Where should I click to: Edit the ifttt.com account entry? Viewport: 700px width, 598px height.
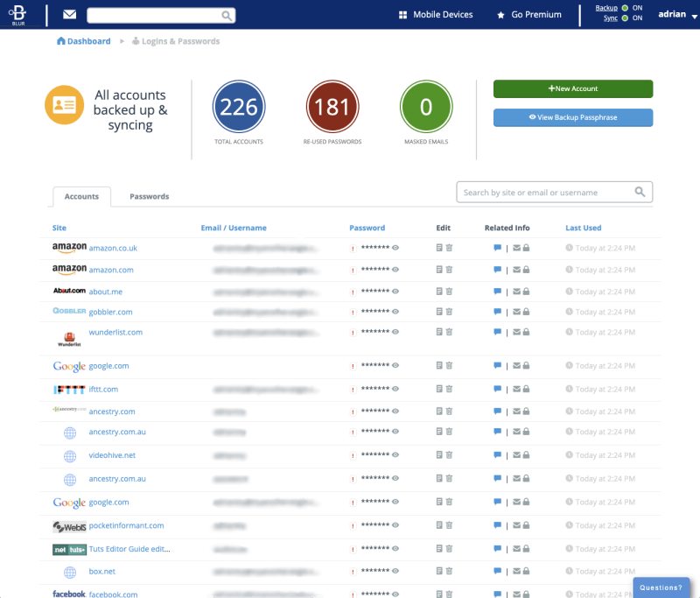[x=439, y=389]
